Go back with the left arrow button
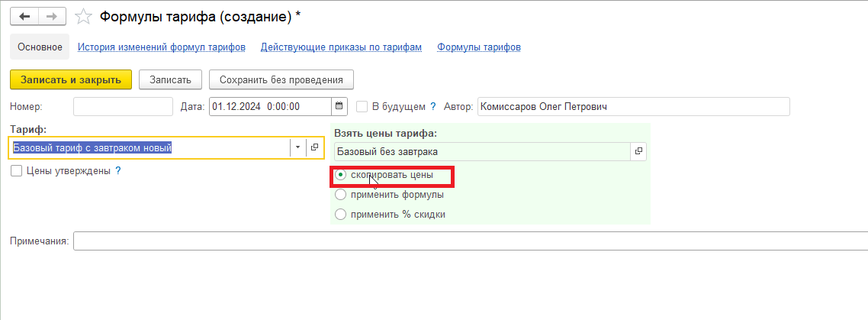The image size is (868, 320). 24,16
